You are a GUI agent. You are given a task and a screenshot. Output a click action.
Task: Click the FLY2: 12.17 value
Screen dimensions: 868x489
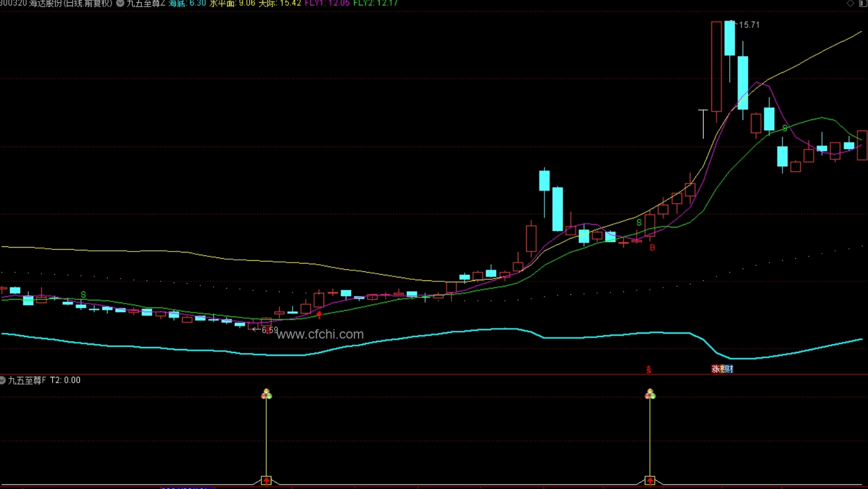click(x=375, y=3)
